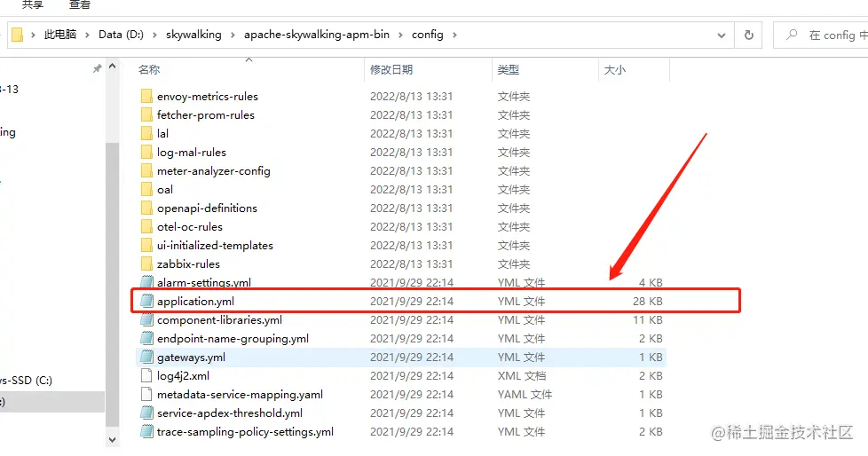Screen dimensions: 868x456
Task: Expand the chevron after skywalking breadcrumb
Action: pos(233,35)
